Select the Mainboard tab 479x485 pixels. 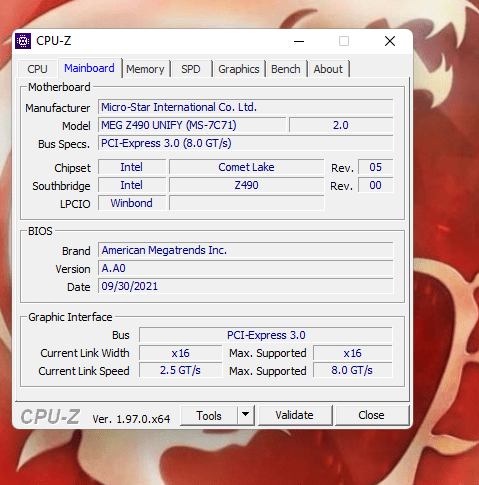(x=89, y=68)
